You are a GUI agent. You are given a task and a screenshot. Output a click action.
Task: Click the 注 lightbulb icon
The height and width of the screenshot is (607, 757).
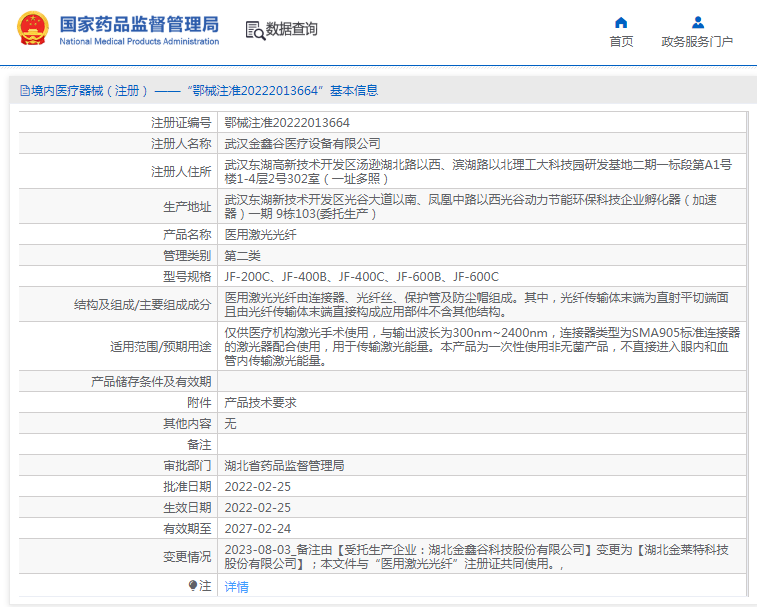[x=193, y=586]
